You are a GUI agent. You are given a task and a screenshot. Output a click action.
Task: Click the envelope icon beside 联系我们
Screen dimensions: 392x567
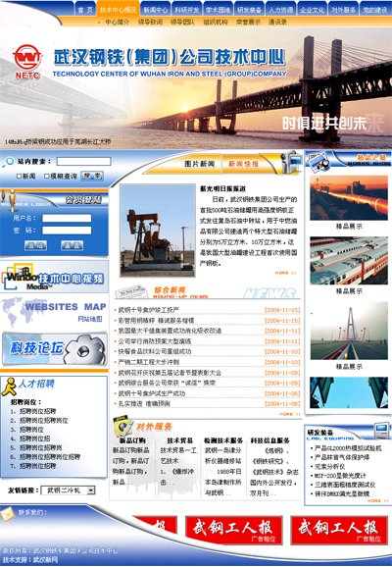[x=7, y=514]
